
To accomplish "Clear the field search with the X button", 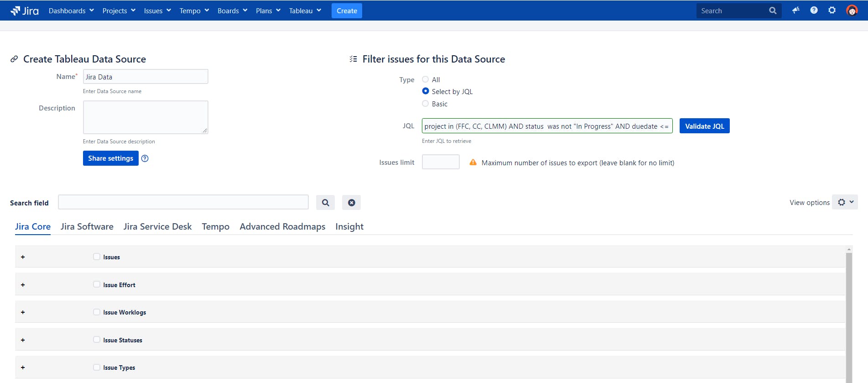I will point(352,203).
